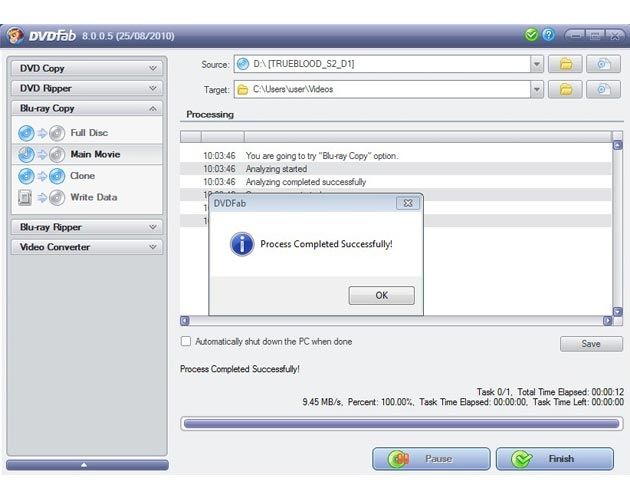
Task: Browse source folder with folder icon button
Action: (x=565, y=64)
